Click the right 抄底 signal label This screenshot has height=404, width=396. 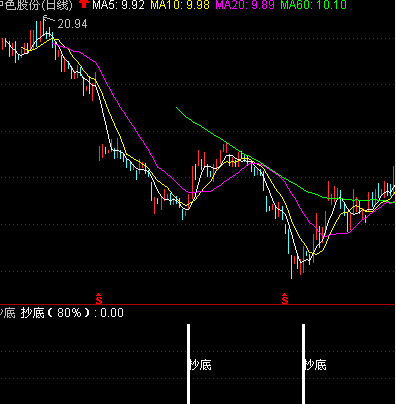pyautogui.click(x=316, y=365)
